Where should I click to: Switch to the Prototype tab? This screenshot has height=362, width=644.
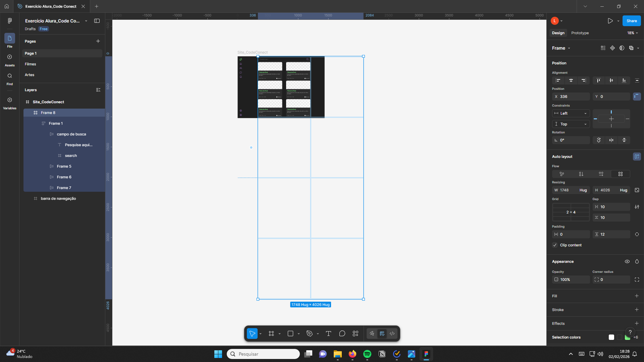(x=580, y=33)
